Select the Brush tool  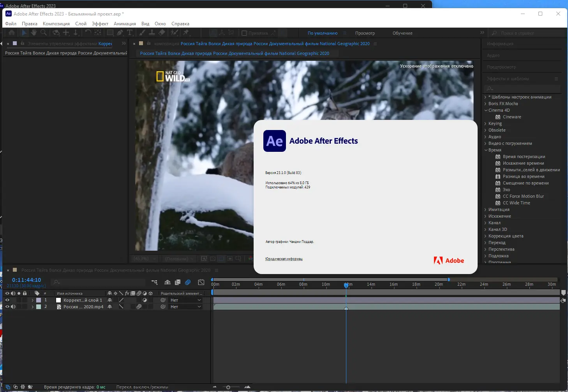(143, 33)
